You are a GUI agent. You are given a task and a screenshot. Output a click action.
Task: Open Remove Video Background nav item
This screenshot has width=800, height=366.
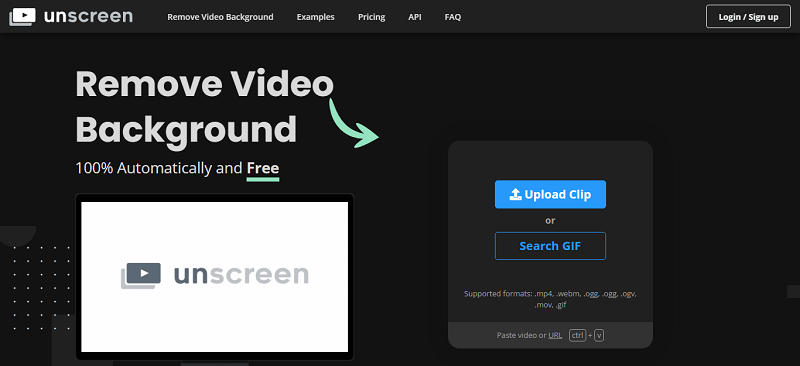click(x=220, y=17)
